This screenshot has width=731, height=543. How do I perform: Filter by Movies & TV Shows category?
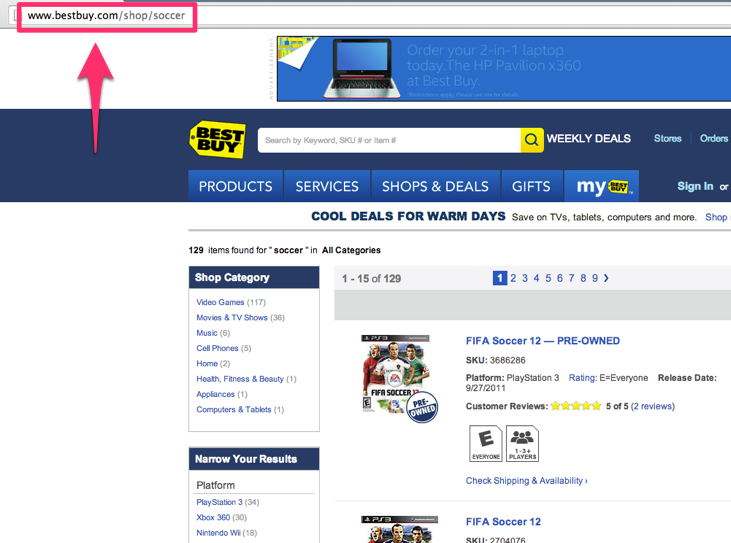click(x=232, y=317)
